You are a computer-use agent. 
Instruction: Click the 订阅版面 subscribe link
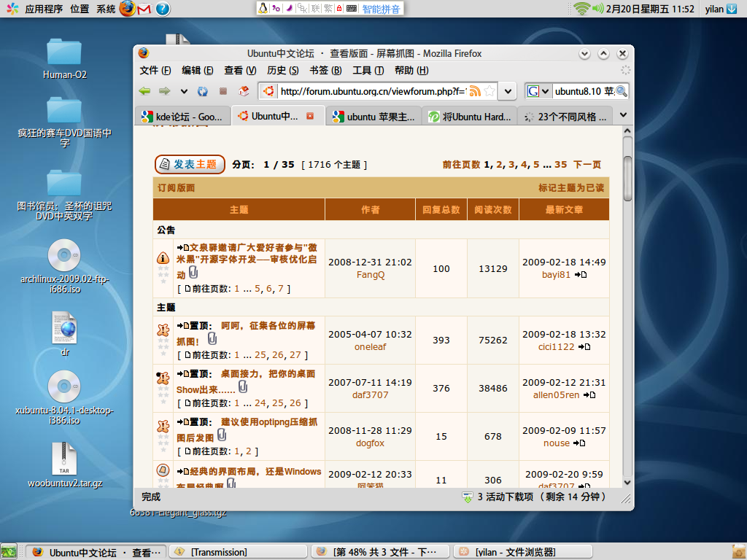point(177,188)
